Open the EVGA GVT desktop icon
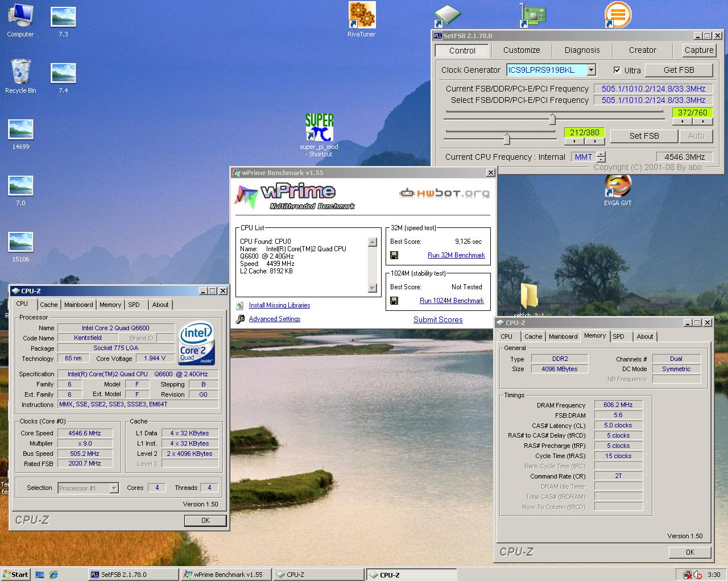Screen dimensions: 728x582 coord(618,190)
